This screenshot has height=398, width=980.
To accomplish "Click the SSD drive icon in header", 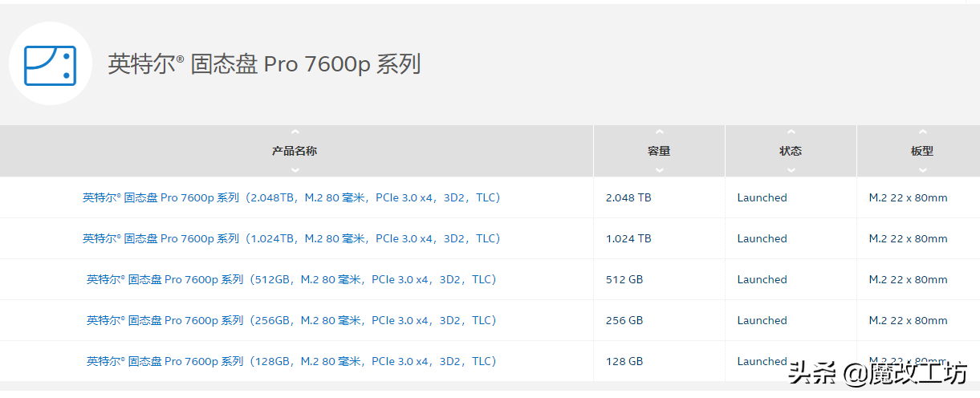I will click(50, 64).
